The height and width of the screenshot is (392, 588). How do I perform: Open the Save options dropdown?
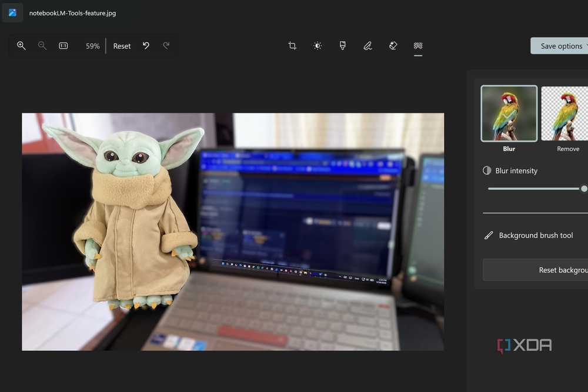559,46
